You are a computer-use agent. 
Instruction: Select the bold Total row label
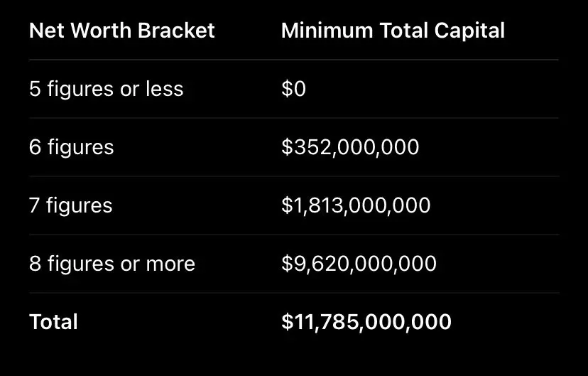54,322
